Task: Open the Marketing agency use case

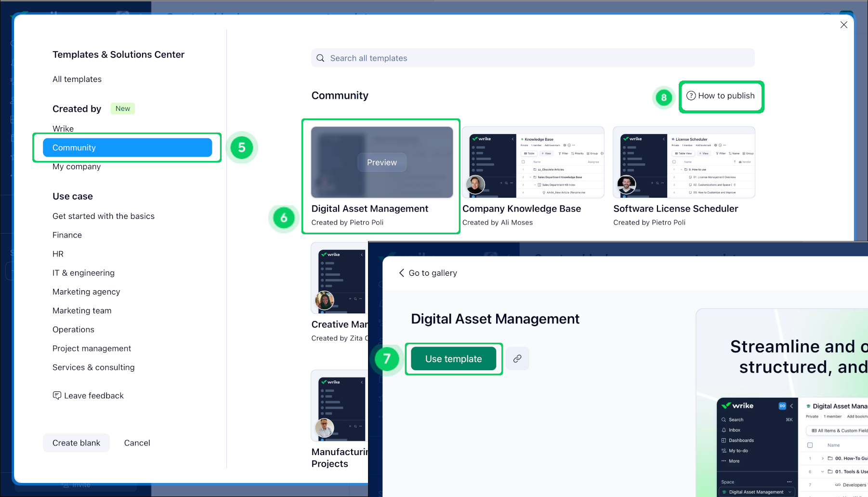Action: point(86,292)
